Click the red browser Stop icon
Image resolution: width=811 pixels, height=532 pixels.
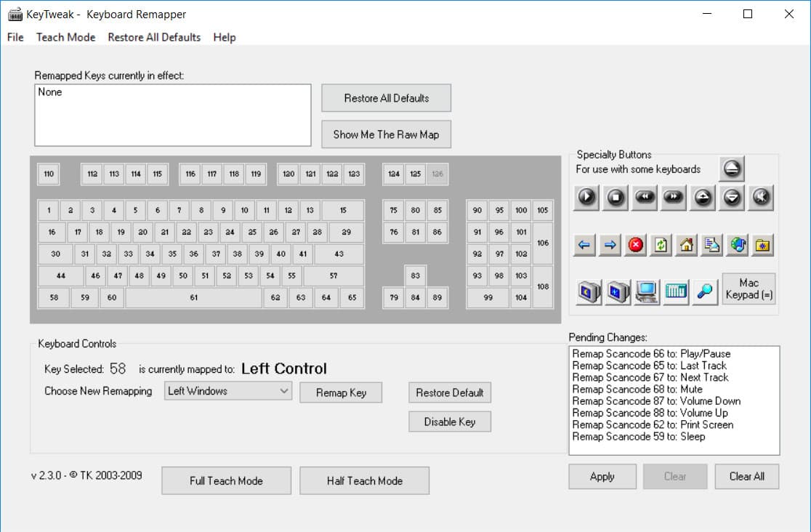pos(636,246)
